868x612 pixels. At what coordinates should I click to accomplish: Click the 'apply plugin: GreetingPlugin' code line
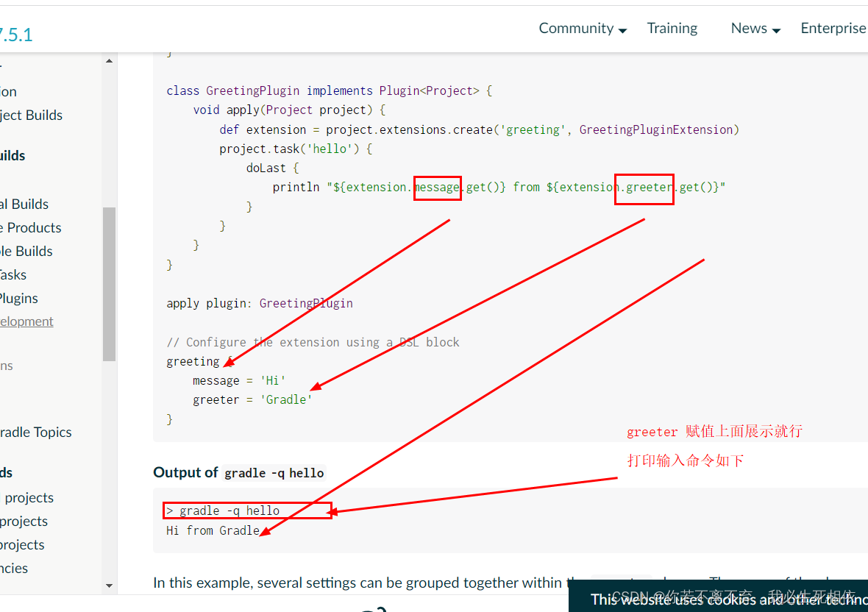pyautogui.click(x=260, y=303)
